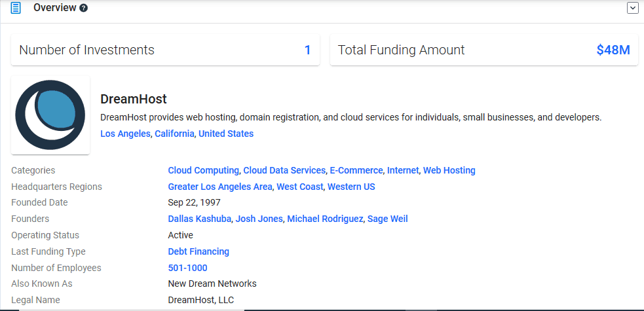
Task: Collapse the Overview section with chevron
Action: 632,8
